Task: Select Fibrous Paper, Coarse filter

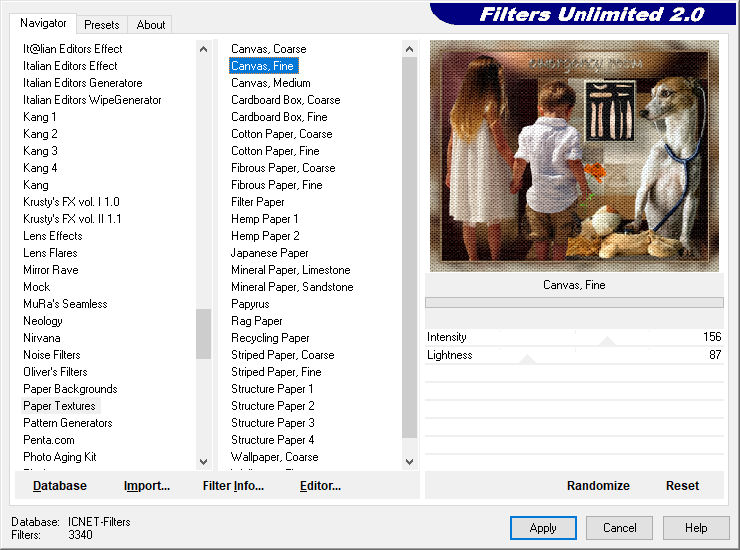Action: pos(283,168)
